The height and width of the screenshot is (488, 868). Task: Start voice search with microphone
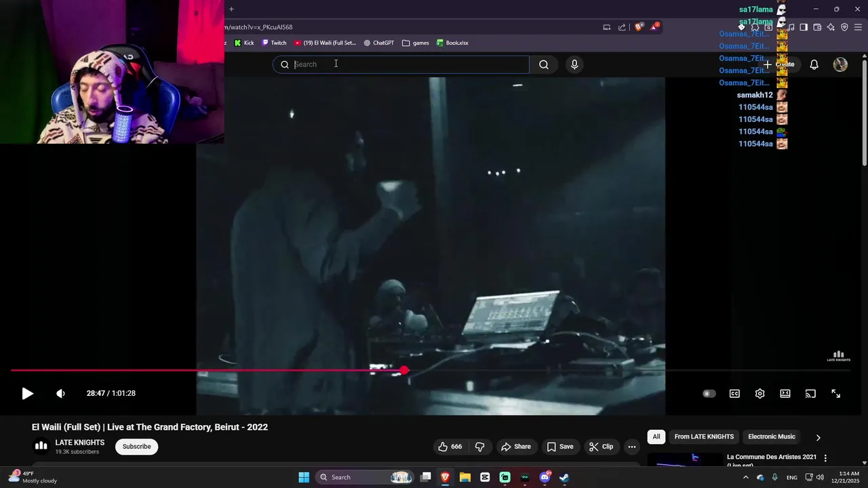(x=574, y=64)
